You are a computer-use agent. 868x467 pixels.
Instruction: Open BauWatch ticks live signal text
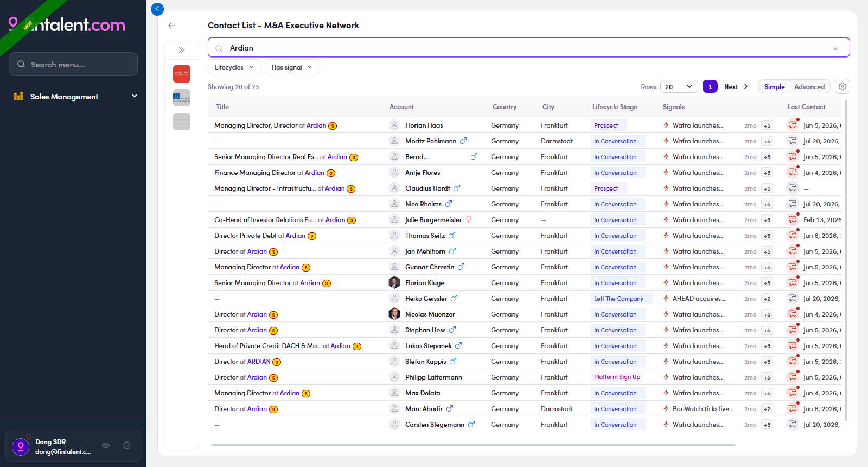[x=703, y=409]
